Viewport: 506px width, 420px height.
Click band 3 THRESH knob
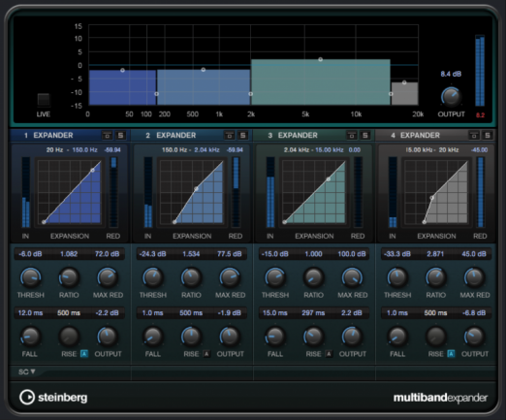coord(275,277)
